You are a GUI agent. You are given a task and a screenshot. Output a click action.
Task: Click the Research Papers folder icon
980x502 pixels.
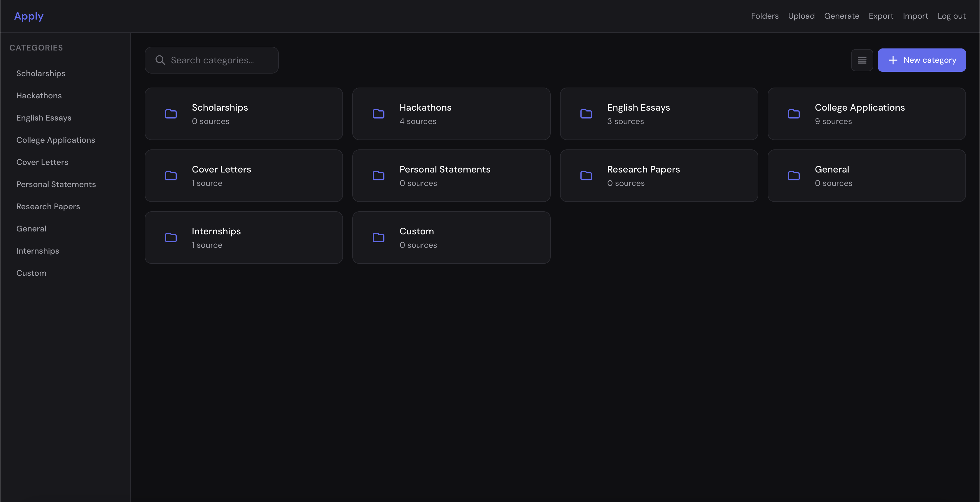tap(586, 176)
